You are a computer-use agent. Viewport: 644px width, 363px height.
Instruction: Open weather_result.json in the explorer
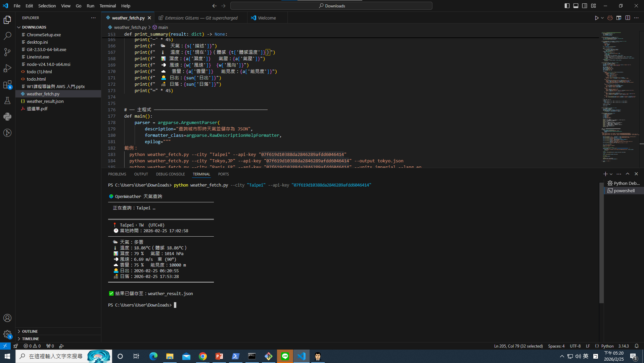[45, 101]
